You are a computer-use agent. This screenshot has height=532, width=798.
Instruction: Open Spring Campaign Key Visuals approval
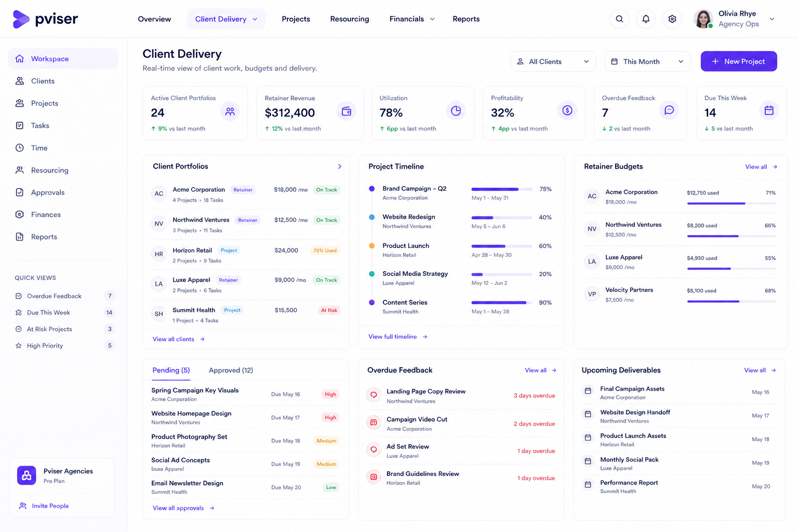246,394
